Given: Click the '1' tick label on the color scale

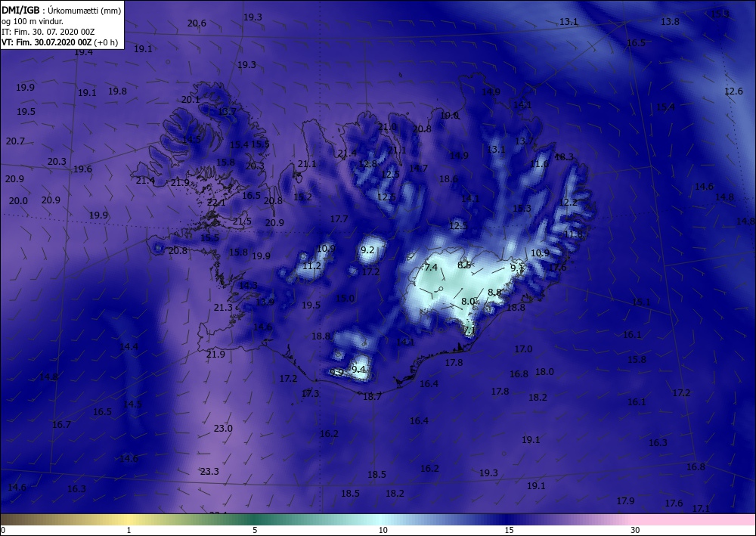Looking at the screenshot, I should (129, 530).
